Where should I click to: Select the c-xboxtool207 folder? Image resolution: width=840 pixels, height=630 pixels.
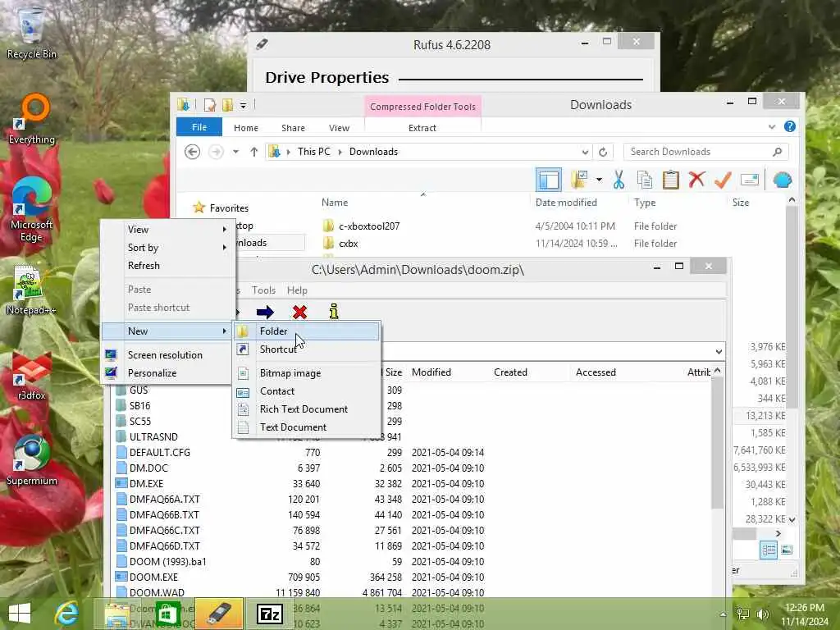(x=369, y=226)
